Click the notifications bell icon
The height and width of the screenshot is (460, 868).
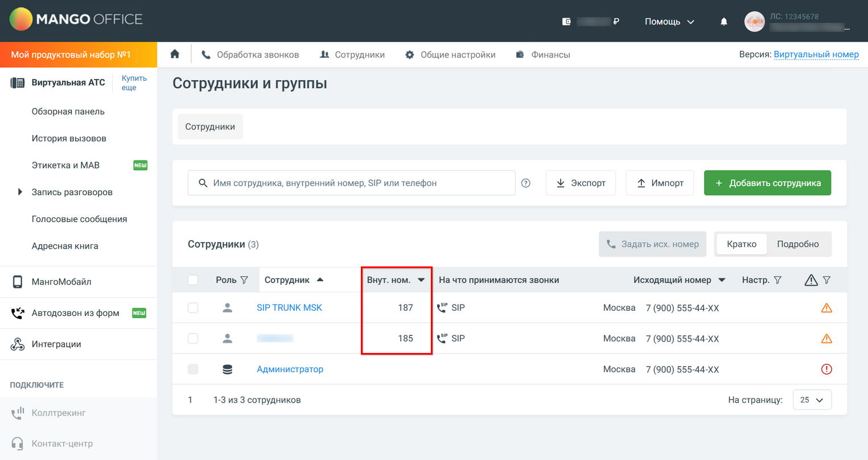click(x=723, y=21)
